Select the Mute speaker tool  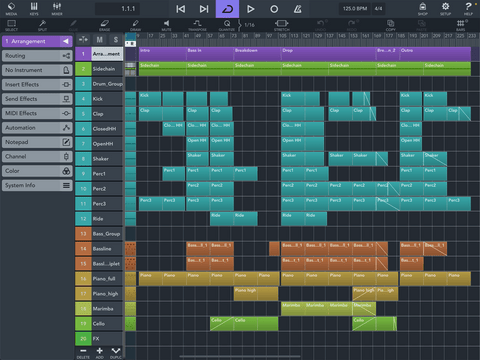[166, 25]
